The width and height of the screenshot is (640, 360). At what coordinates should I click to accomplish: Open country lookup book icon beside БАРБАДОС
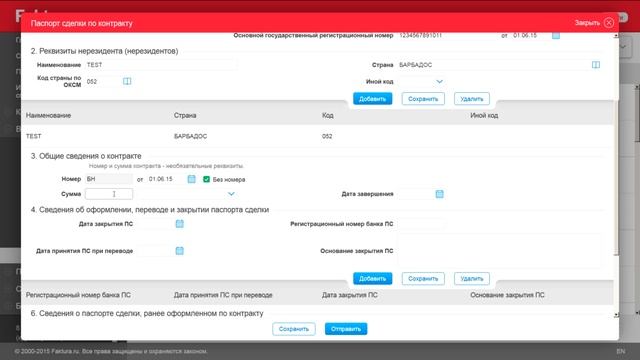pyautogui.click(x=596, y=65)
